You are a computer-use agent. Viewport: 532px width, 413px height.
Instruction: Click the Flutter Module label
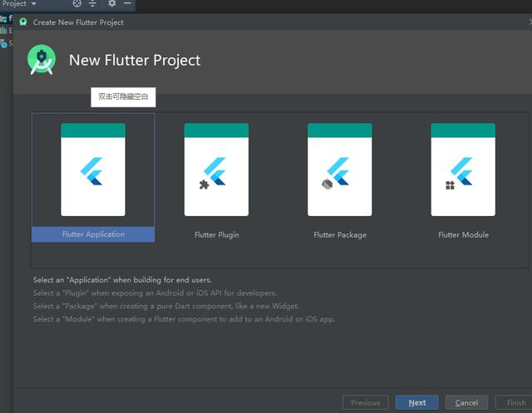[x=463, y=234]
